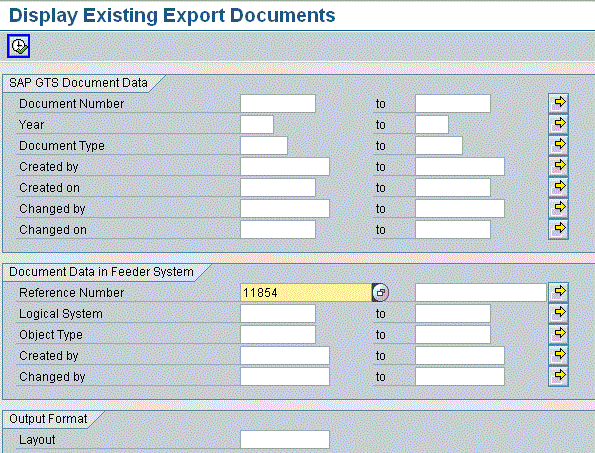Click the Year upper limit field
Viewport: 595px width, 453px height.
432,124
